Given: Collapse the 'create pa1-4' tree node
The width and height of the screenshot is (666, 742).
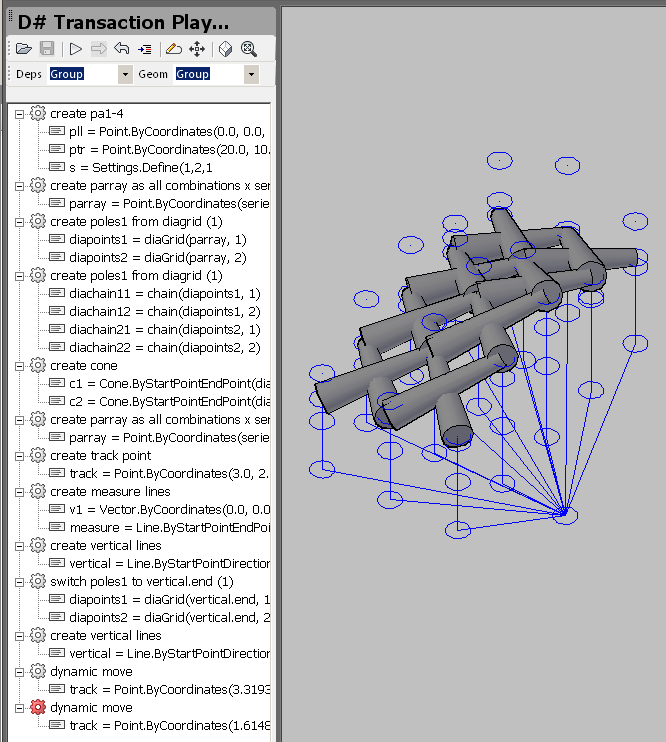Looking at the screenshot, I should click(x=20, y=114).
